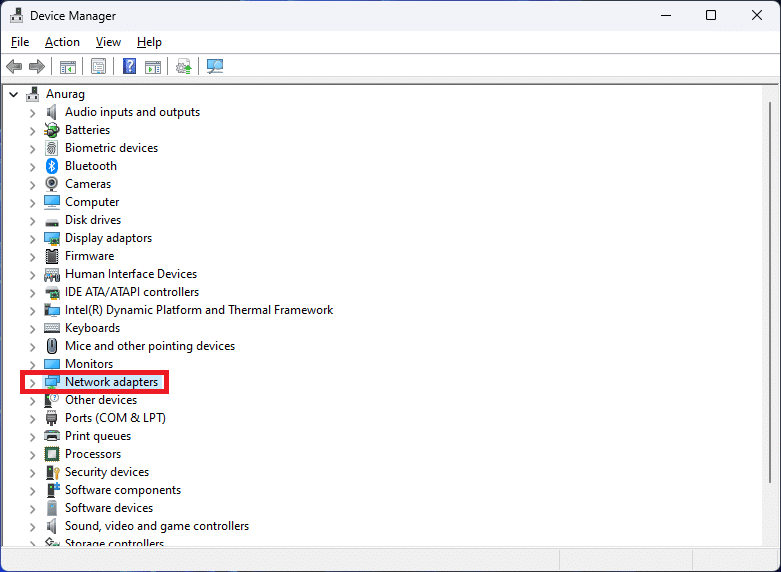Expand the Display adaptors node

[x=32, y=238]
